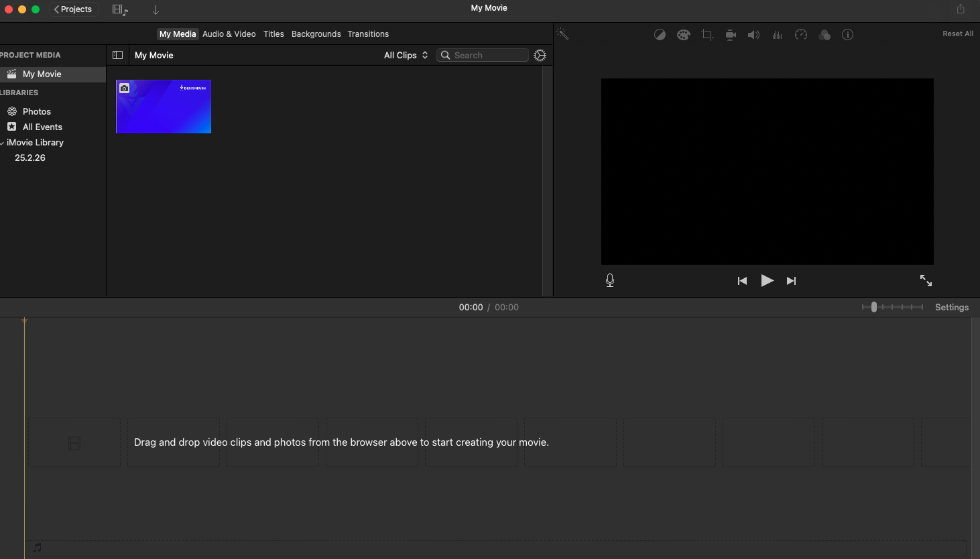
Task: Open the video stabilization camera icon
Action: (731, 35)
